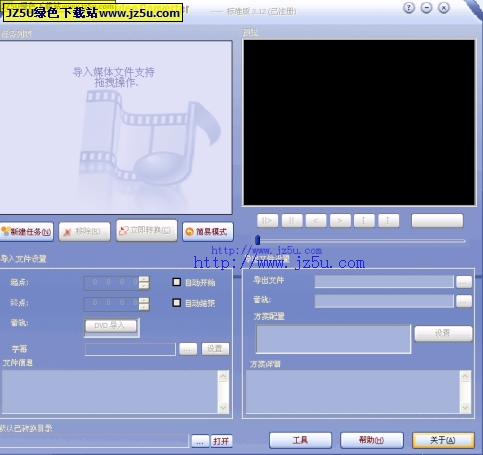Open the 工具 tools button
This screenshot has height=455, width=483.
pyautogui.click(x=300, y=440)
